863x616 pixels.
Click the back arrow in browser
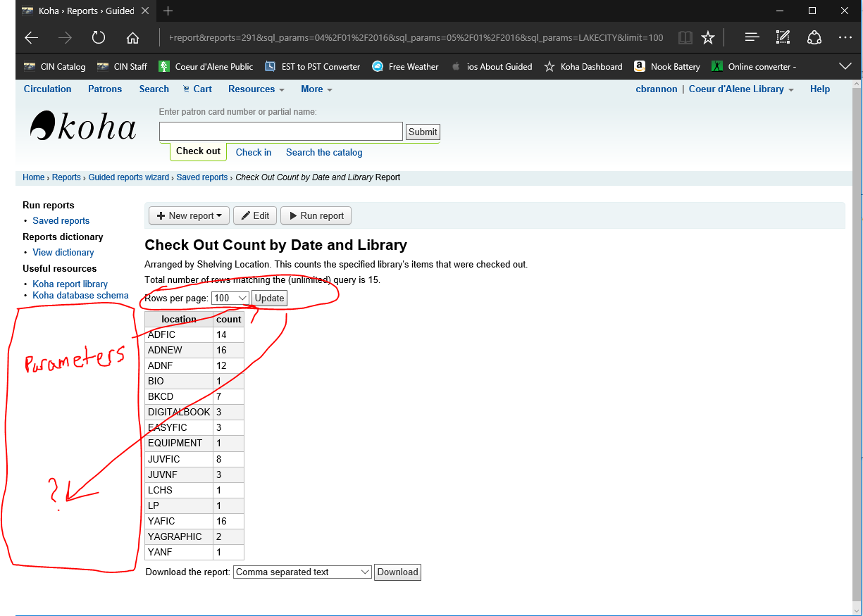(32, 38)
